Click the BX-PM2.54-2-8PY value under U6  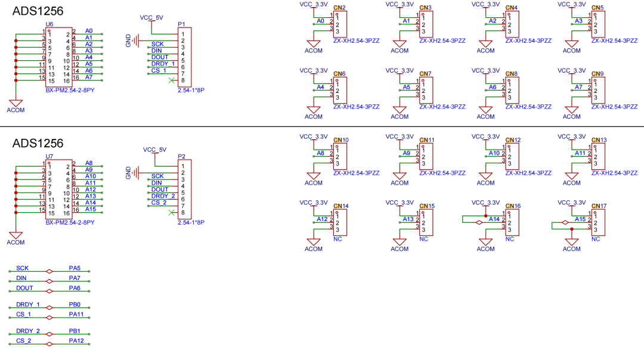70,90
